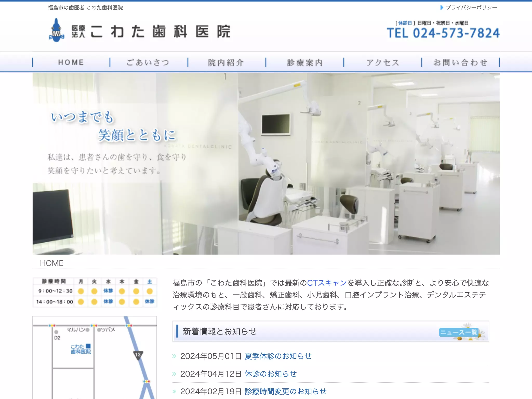Click the HOME breadcrumb heading
The image size is (532, 399).
click(x=52, y=263)
